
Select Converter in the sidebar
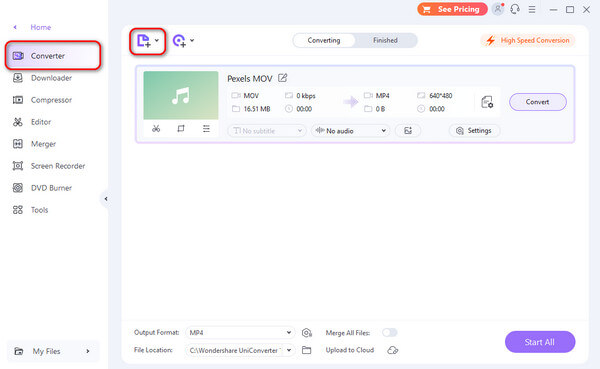click(53, 56)
